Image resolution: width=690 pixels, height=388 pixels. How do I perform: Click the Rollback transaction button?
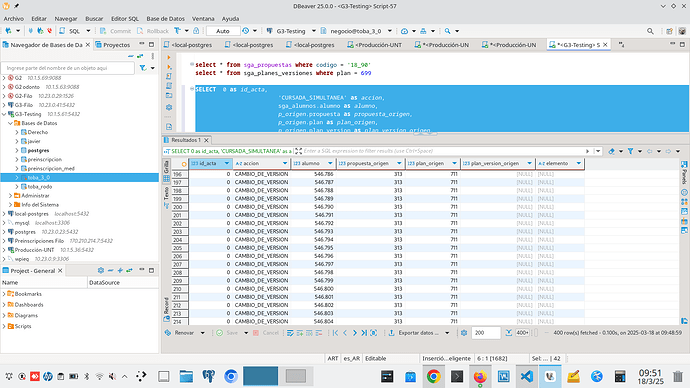coord(153,31)
